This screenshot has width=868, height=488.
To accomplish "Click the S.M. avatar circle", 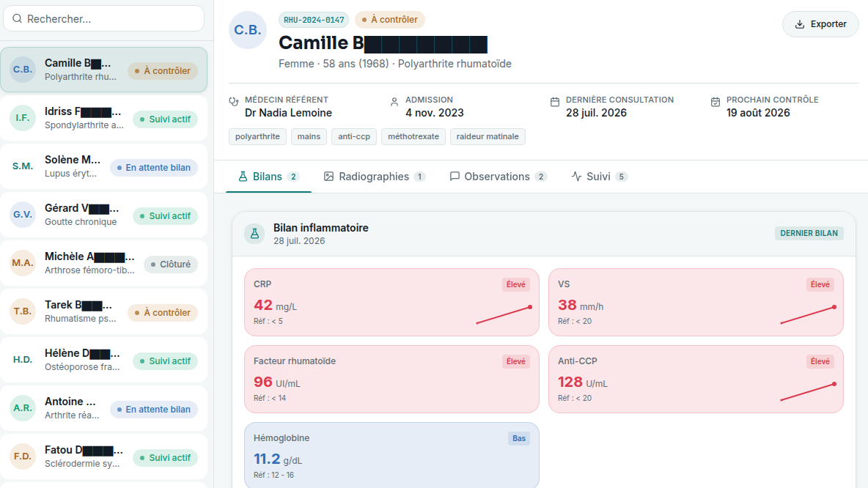I will (x=23, y=166).
